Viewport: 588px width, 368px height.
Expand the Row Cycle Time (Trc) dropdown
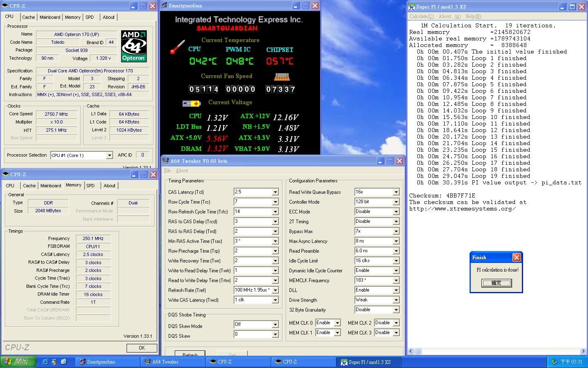pos(275,202)
